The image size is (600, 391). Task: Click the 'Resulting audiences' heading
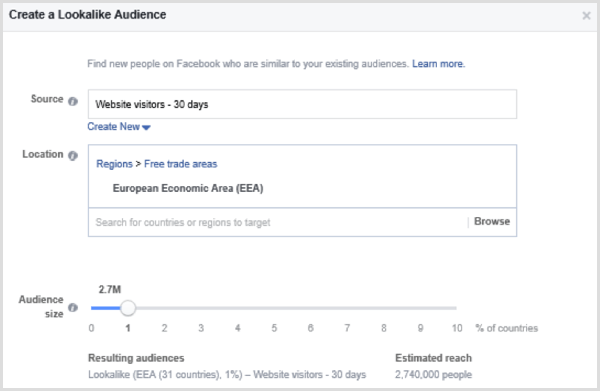coord(136,358)
